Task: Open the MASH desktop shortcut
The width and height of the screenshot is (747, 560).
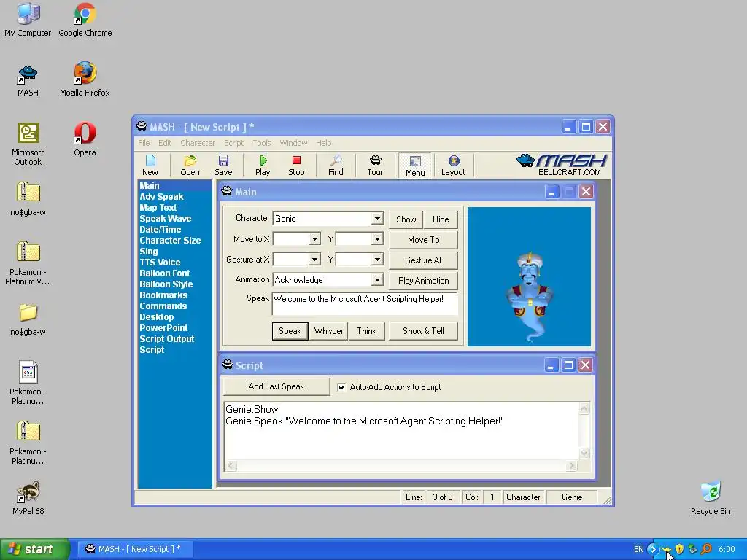Action: (x=28, y=81)
